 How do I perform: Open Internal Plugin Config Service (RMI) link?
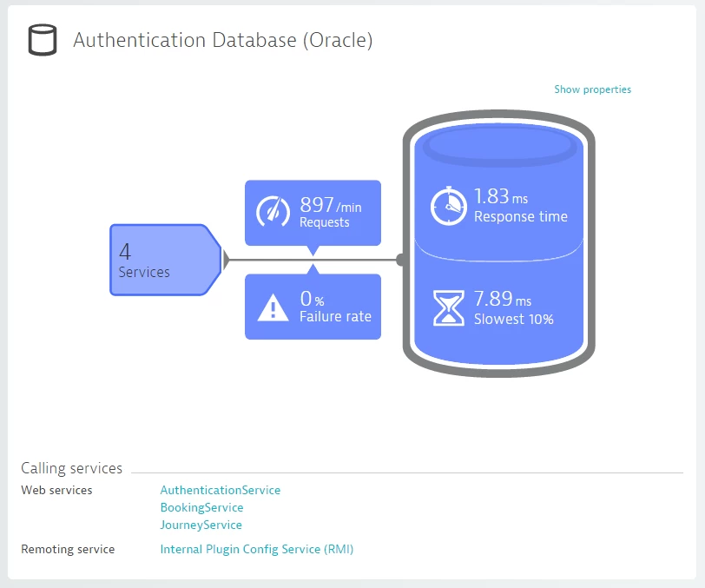point(257,549)
